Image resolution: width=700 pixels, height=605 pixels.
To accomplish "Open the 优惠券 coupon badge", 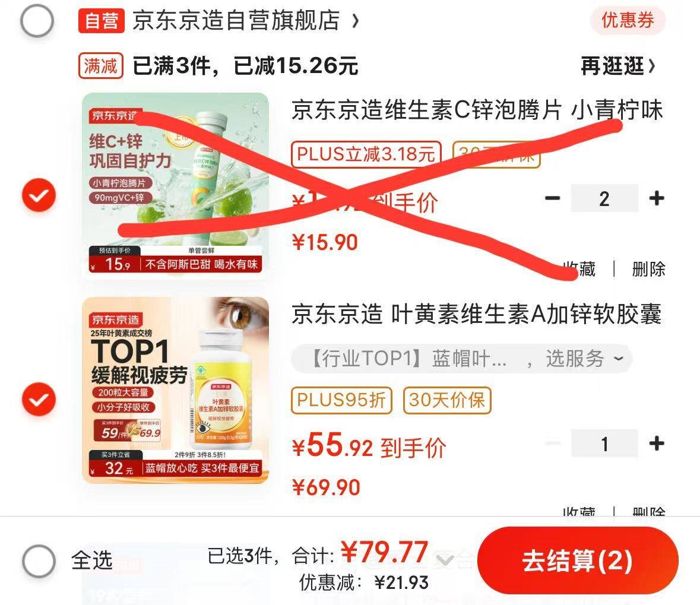I will tap(628, 20).
